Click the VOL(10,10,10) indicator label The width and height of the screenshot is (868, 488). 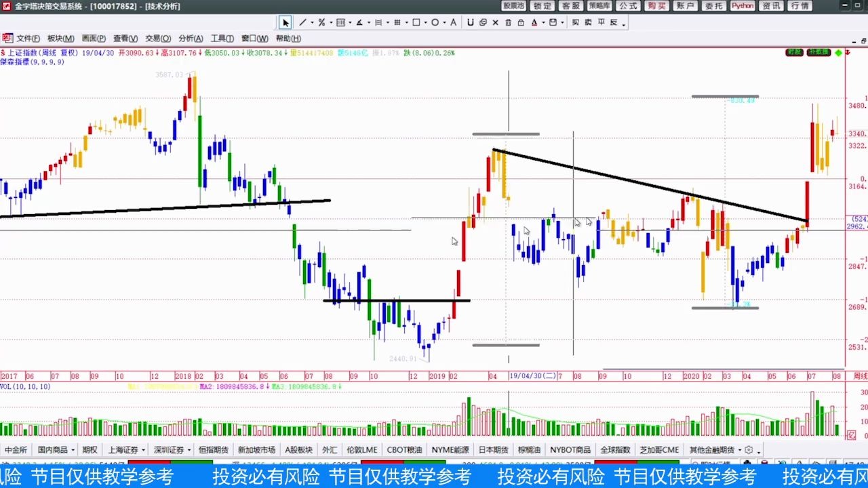pyautogui.click(x=25, y=386)
